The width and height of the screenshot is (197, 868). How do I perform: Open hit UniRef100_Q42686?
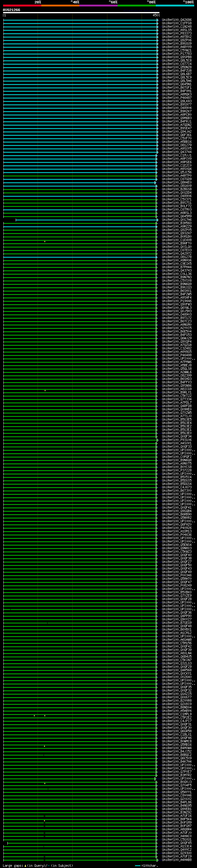pyautogui.click(x=176, y=20)
